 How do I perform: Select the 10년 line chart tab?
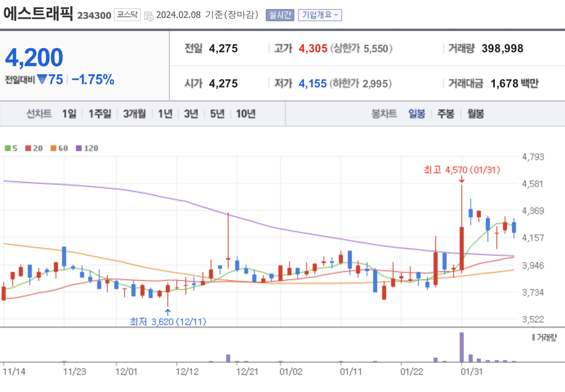246,114
